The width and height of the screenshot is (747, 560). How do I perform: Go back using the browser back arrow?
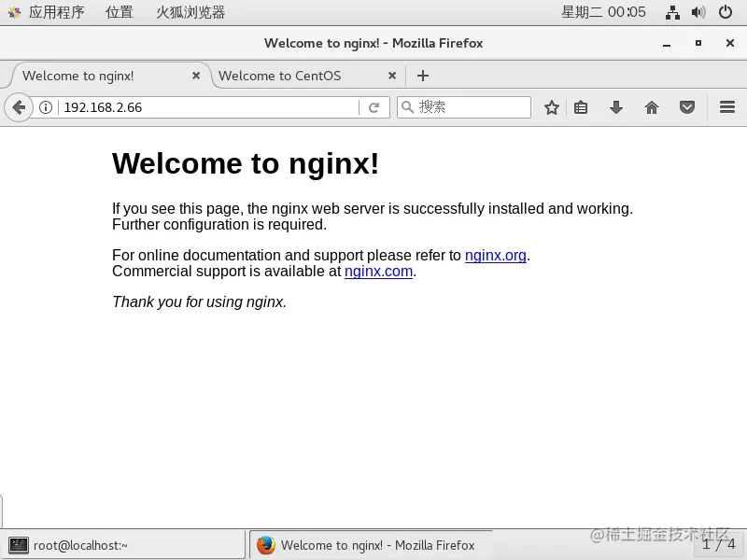pyautogui.click(x=19, y=107)
